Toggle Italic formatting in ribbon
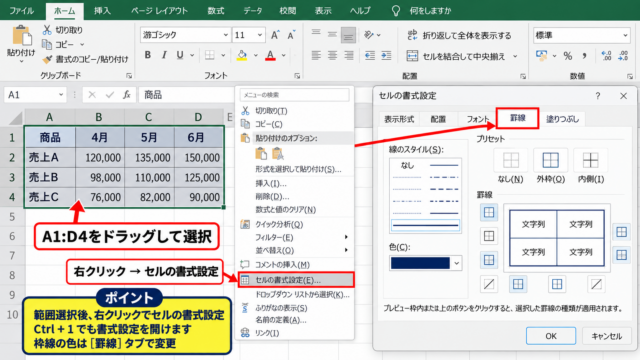The height and width of the screenshot is (360, 640). click(x=164, y=55)
